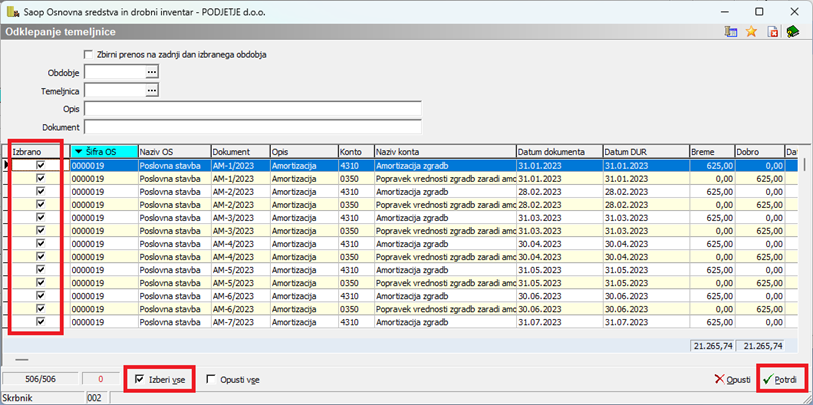Image resolution: width=813 pixels, height=405 pixels.
Task: Select Dokument cell AM-6/2023 in konto 0350 row
Action: [x=240, y=309]
